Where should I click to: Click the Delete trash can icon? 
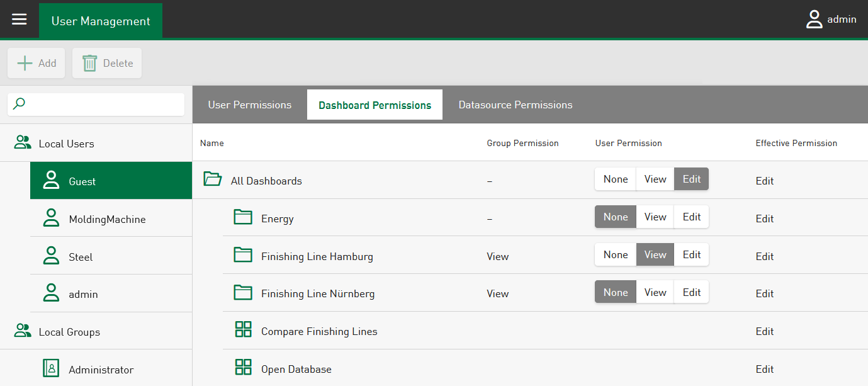[x=90, y=63]
